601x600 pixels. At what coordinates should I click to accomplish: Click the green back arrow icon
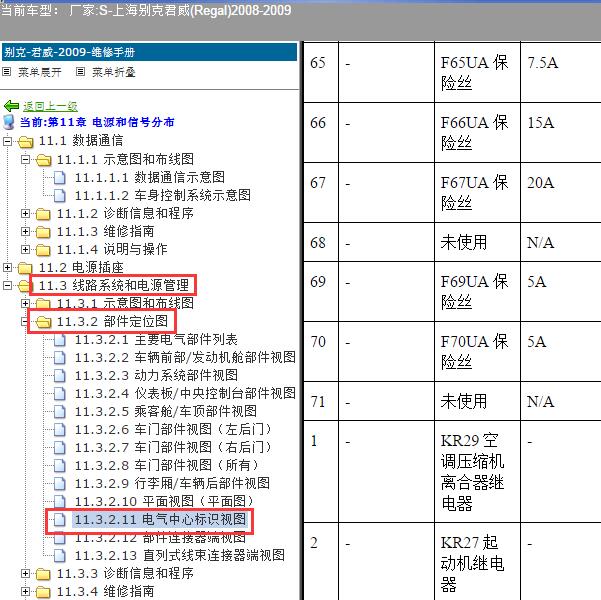click(x=11, y=106)
